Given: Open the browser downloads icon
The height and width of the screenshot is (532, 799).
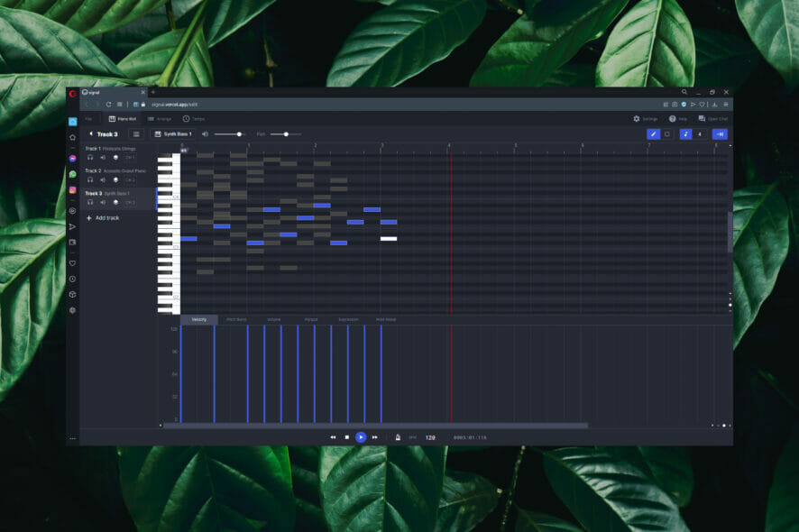Looking at the screenshot, I should tap(715, 105).
